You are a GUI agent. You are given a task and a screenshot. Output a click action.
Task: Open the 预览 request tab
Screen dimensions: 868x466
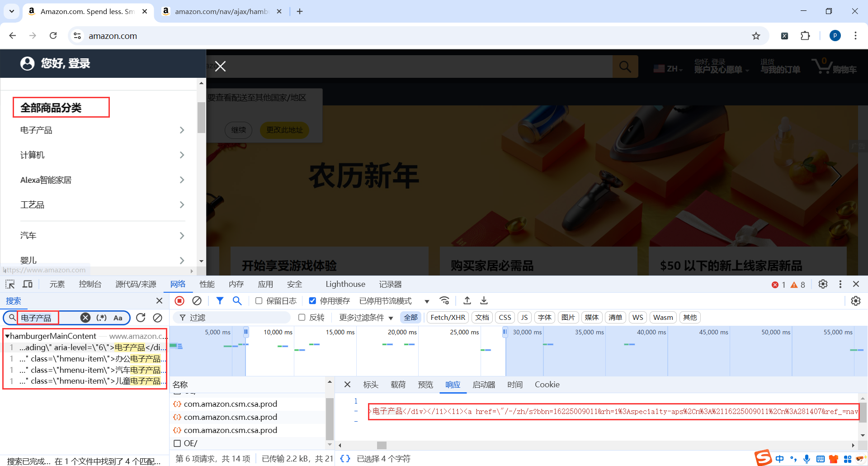[425, 385]
